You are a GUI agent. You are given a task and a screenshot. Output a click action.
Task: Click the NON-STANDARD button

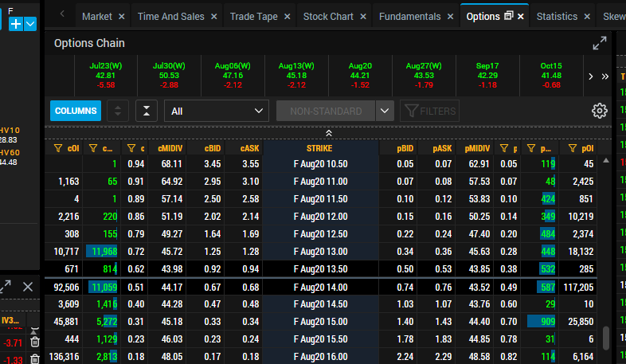(326, 111)
